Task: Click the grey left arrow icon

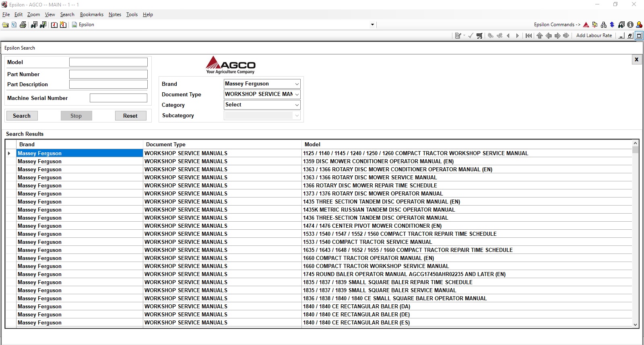Action: (549, 35)
